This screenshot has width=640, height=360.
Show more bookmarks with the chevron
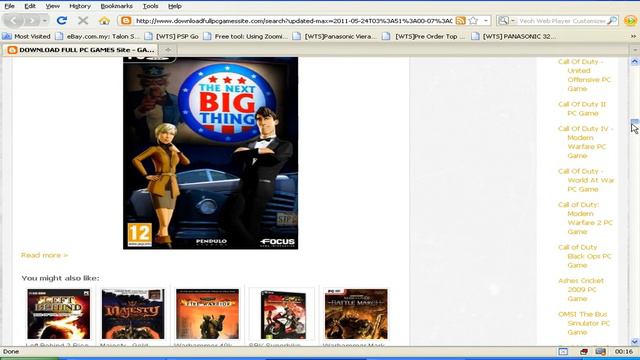(x=633, y=36)
